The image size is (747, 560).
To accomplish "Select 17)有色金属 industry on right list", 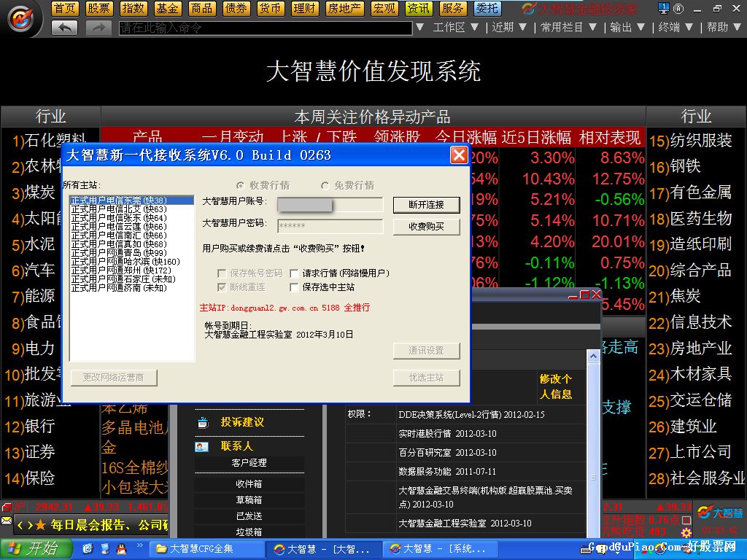I will tap(690, 192).
